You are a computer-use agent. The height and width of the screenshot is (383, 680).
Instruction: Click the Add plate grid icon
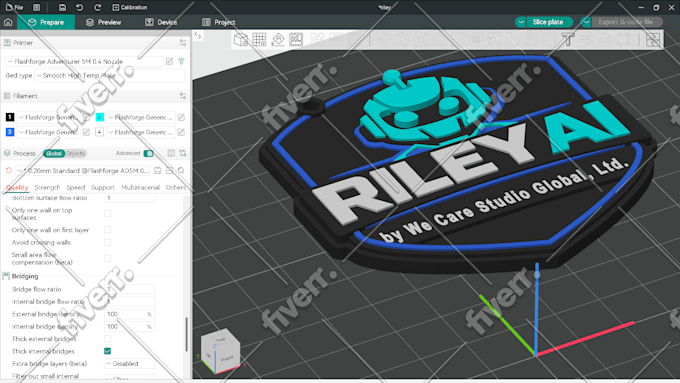(259, 39)
